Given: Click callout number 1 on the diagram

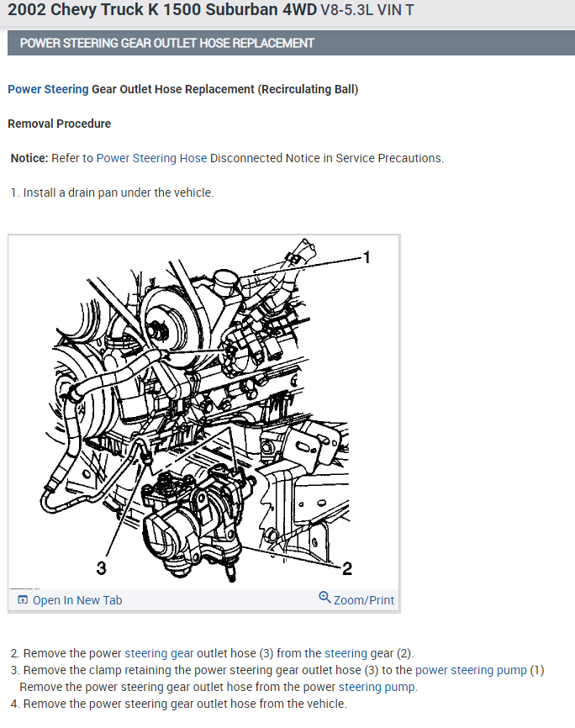Looking at the screenshot, I should (367, 257).
